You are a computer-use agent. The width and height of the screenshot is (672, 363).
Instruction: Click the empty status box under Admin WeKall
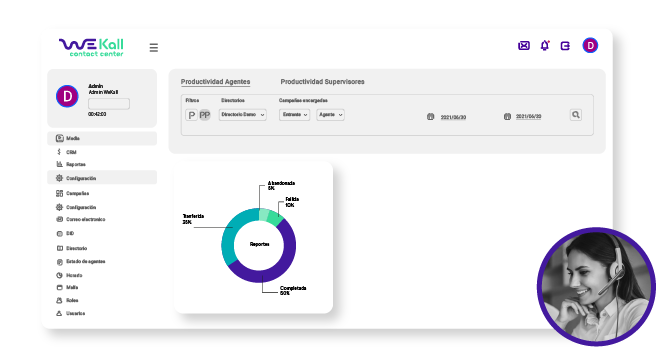[x=109, y=104]
